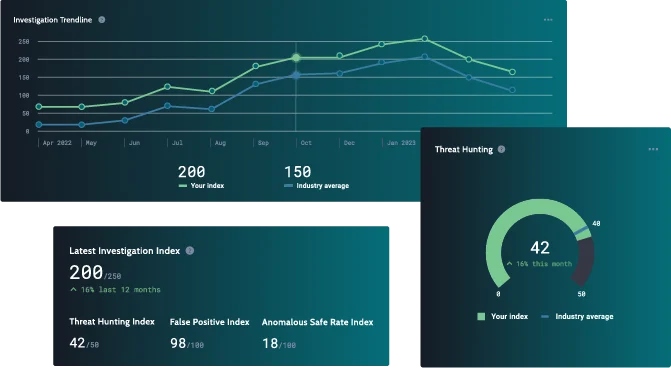Click the 16% last 12 months up arrow
The height and width of the screenshot is (368, 671).
pyautogui.click(x=74, y=290)
